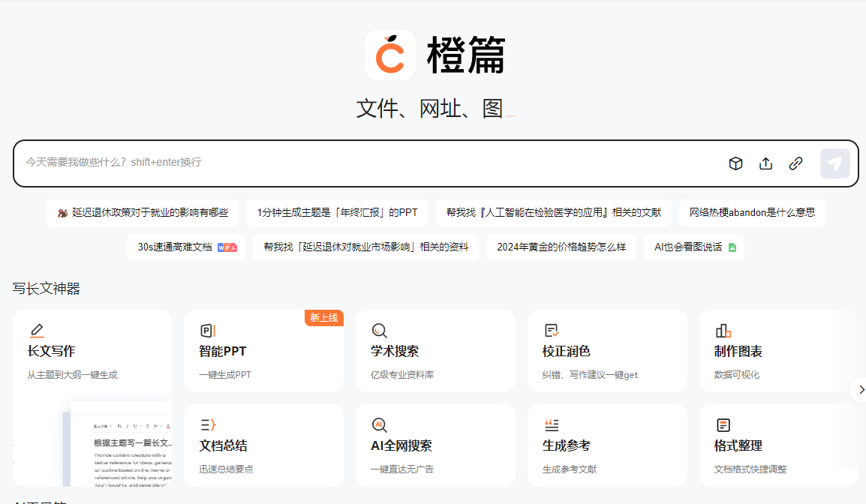
Task: Select suggestion 网络热梗abandon是什么意思
Action: pos(752,212)
